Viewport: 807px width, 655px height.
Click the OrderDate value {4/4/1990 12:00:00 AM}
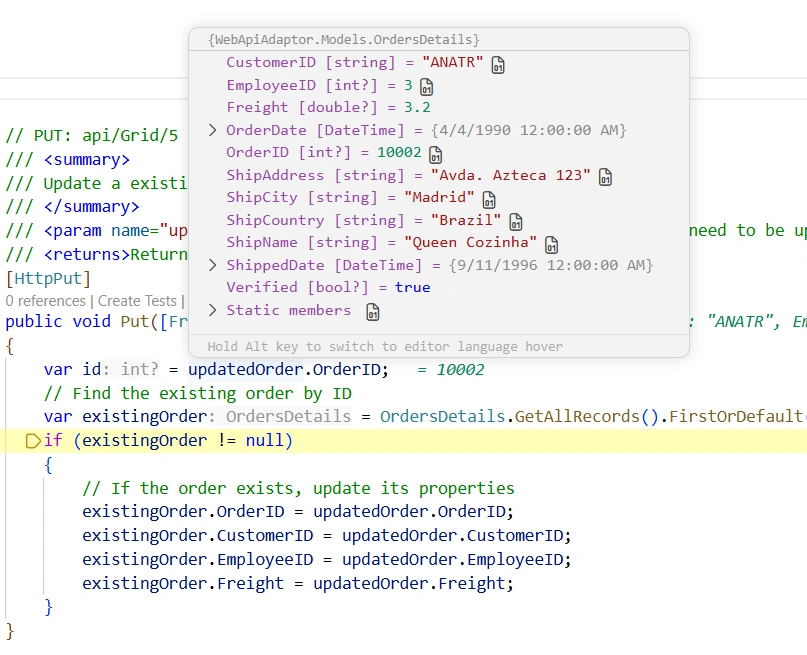tap(529, 130)
